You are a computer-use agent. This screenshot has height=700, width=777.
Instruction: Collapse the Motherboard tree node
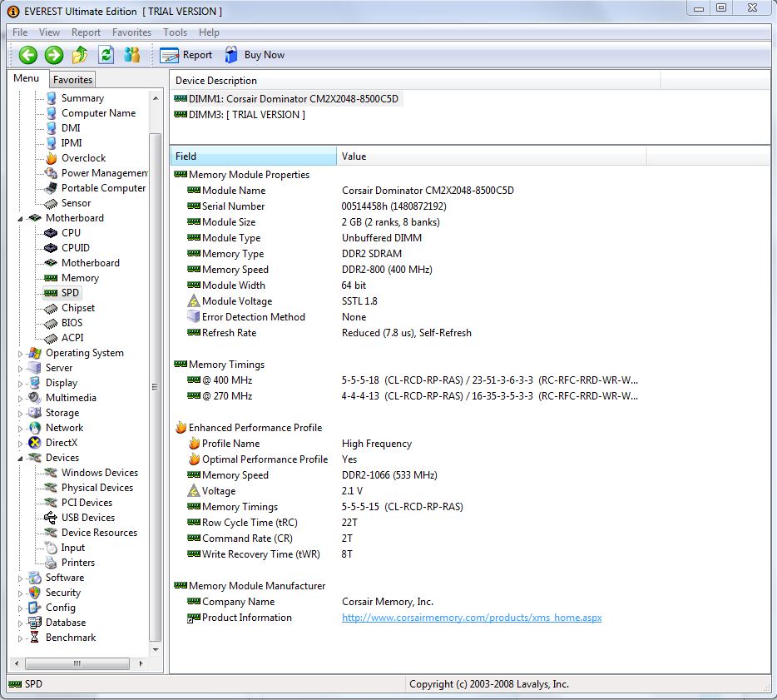click(x=20, y=219)
